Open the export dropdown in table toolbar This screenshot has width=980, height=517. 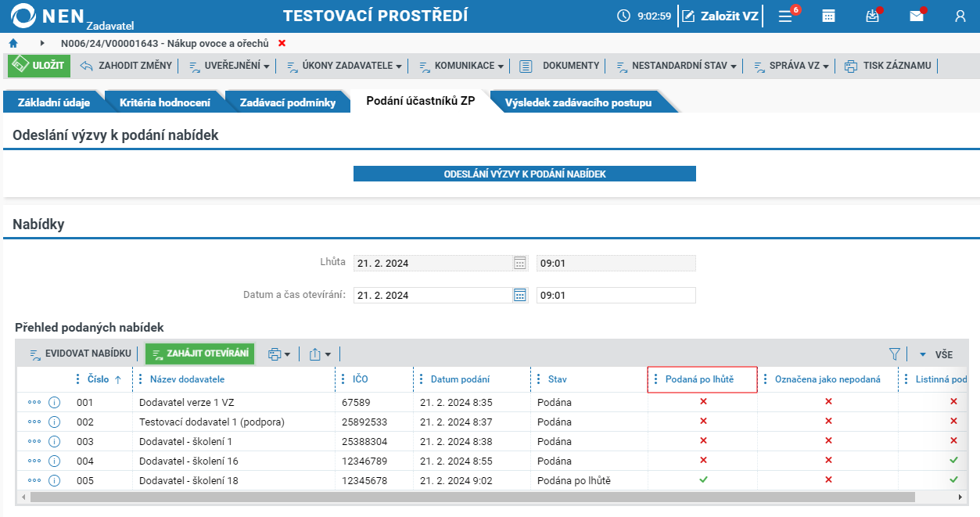(320, 354)
